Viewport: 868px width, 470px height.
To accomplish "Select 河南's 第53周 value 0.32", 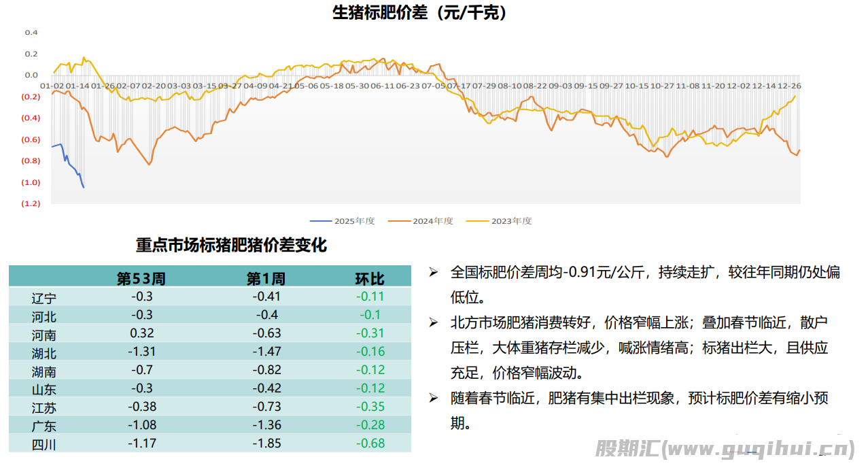I will tap(142, 333).
